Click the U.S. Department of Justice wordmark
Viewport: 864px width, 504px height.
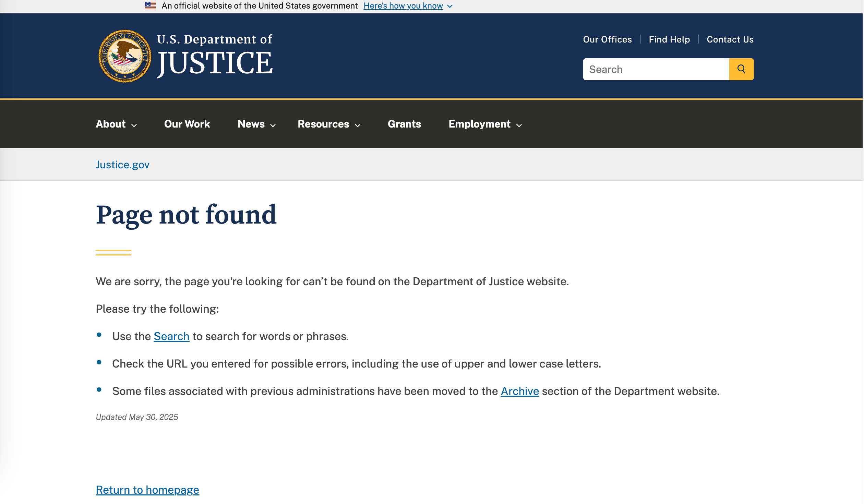[215, 56]
